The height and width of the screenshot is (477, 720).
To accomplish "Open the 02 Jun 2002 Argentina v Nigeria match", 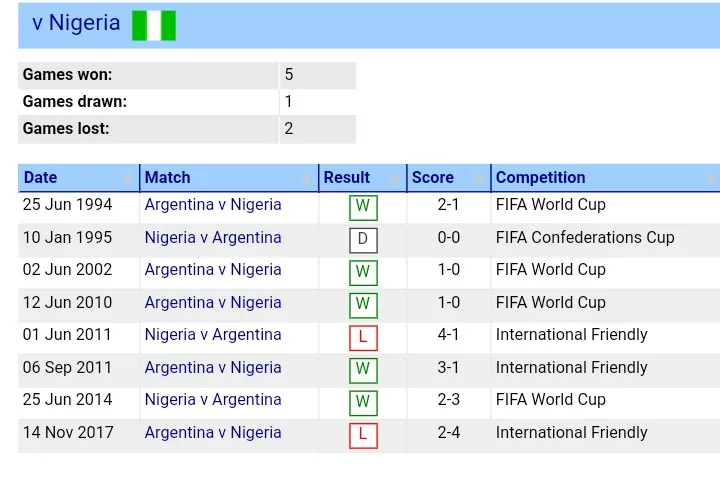I will 213,270.
